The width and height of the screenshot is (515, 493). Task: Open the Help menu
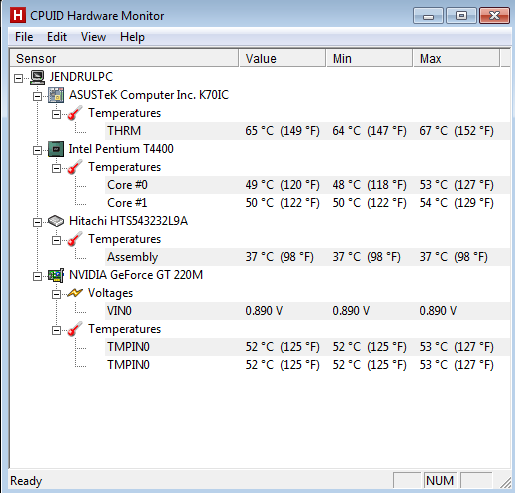coord(132,37)
